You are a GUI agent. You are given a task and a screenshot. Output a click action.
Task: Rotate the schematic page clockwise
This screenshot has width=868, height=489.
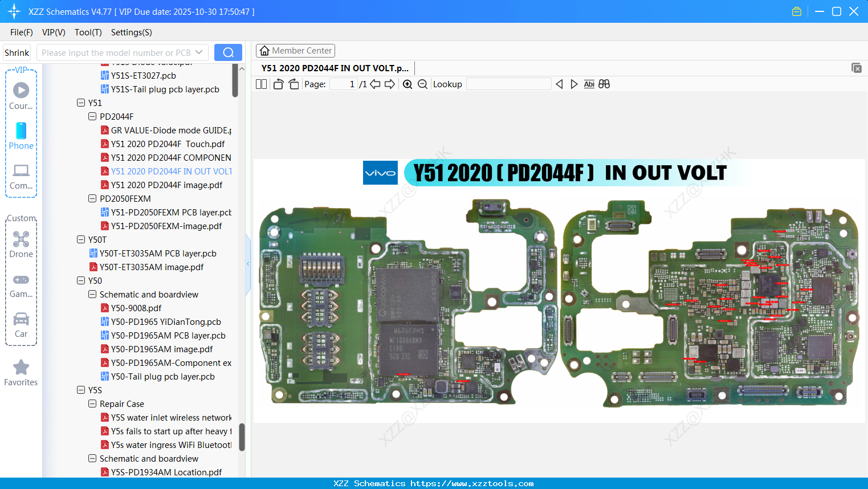point(294,84)
